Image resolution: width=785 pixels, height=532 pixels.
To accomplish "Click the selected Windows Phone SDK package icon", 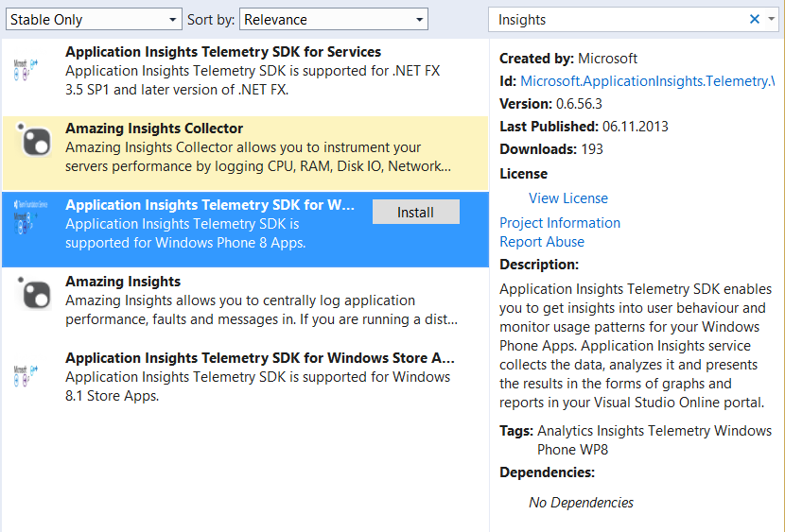I will point(26,219).
